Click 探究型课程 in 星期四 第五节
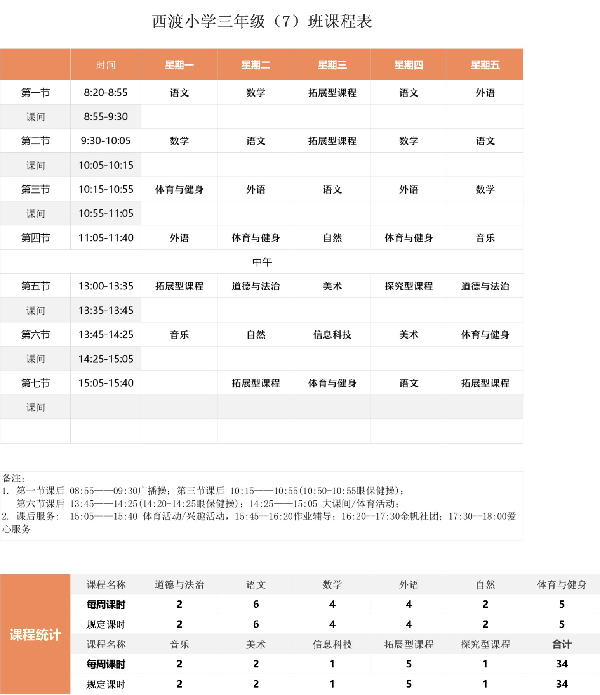 409,286
